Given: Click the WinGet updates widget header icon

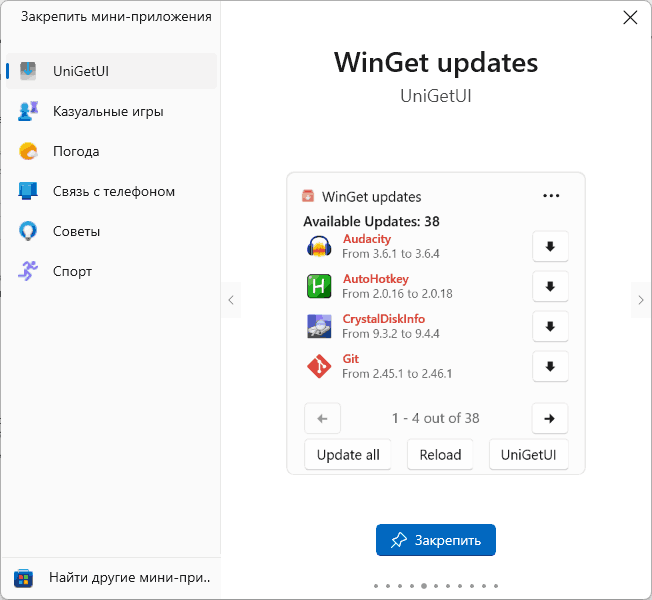Looking at the screenshot, I should (308, 196).
